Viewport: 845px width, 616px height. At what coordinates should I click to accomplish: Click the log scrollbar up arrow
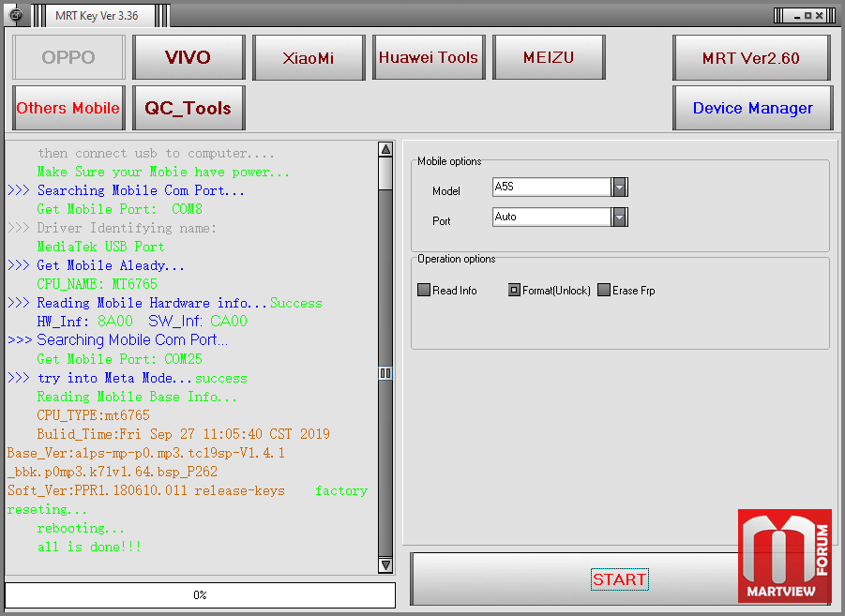(x=385, y=149)
